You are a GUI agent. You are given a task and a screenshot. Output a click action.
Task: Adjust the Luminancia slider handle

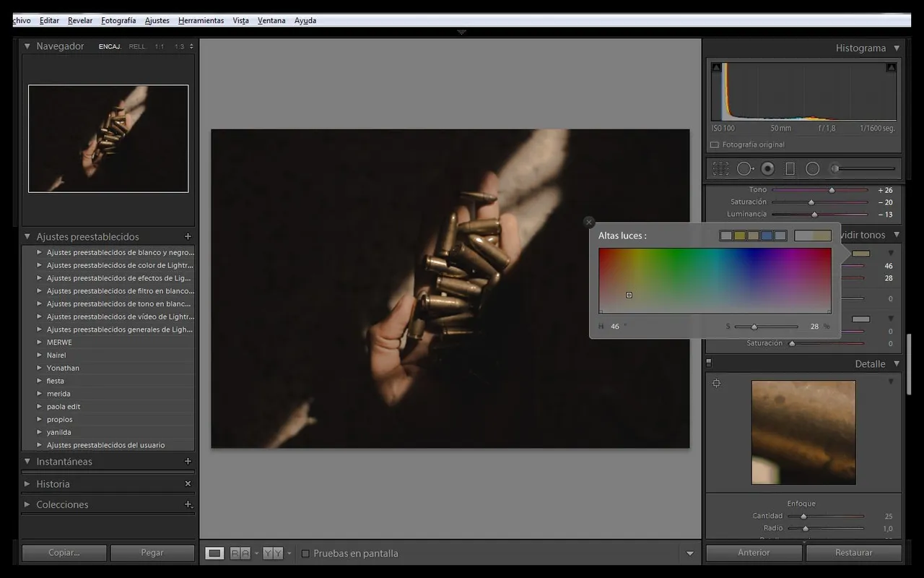pos(814,215)
